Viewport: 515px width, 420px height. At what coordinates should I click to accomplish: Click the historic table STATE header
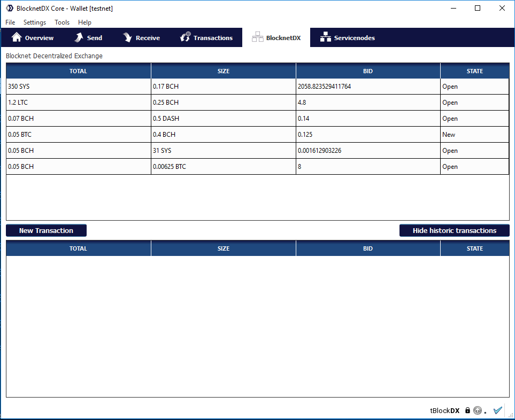pos(475,248)
